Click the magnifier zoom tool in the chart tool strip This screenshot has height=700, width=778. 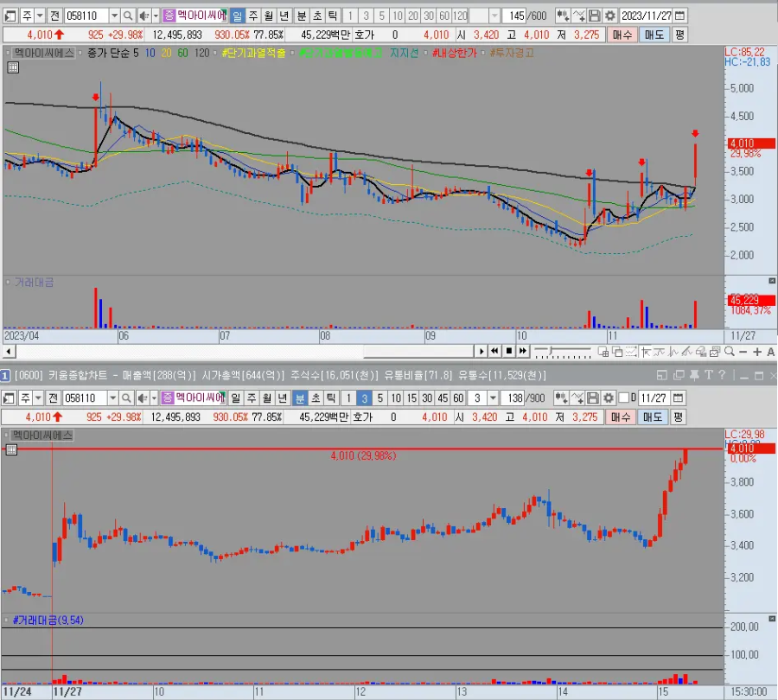pyautogui.click(x=730, y=352)
